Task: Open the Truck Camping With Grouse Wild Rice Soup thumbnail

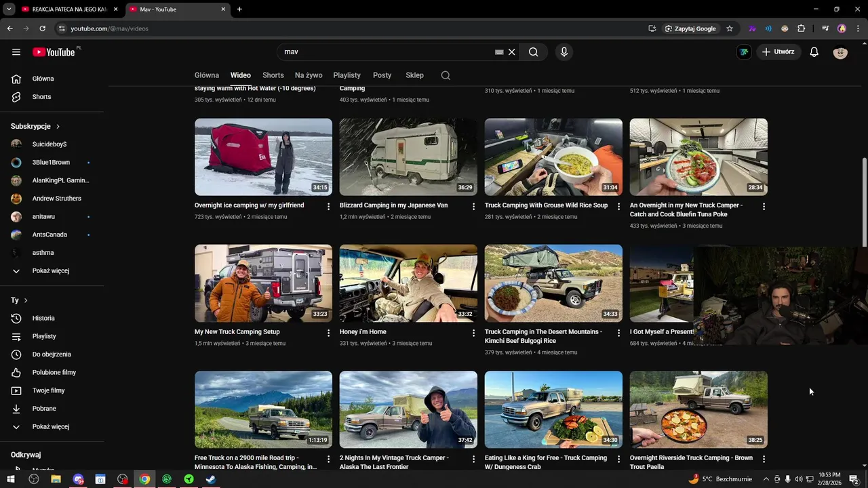Action: point(553,157)
